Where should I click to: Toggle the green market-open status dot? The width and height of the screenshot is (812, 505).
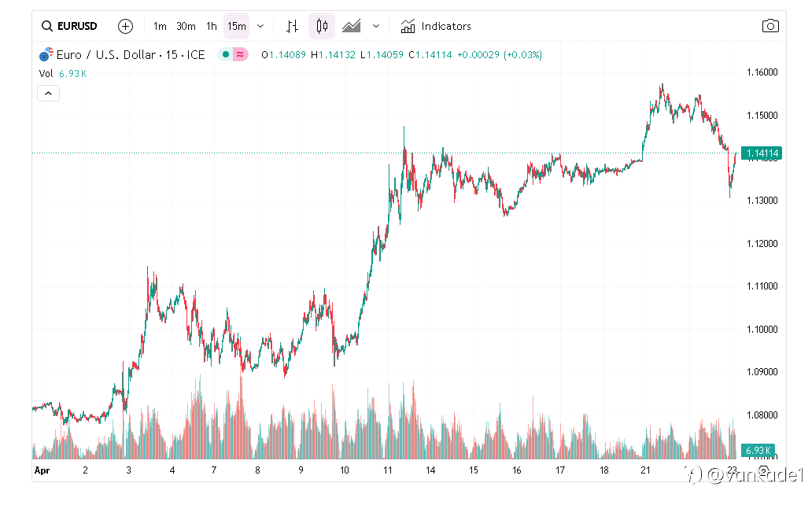coord(226,54)
